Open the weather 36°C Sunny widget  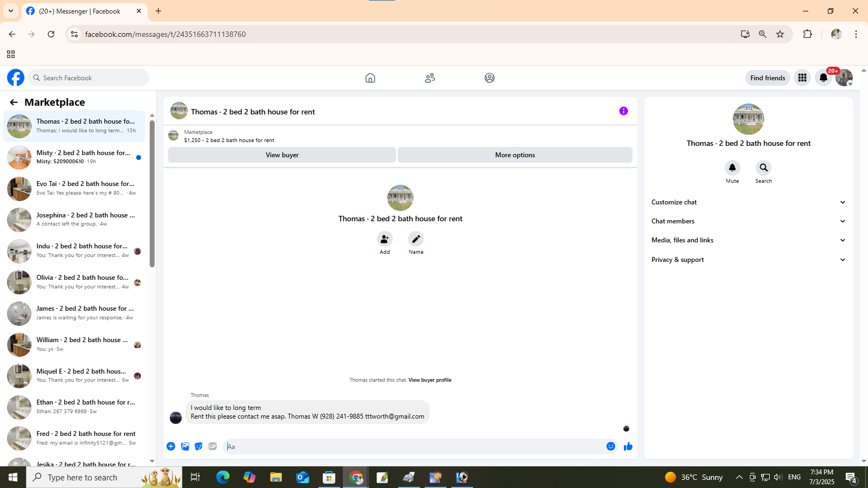tap(694, 477)
